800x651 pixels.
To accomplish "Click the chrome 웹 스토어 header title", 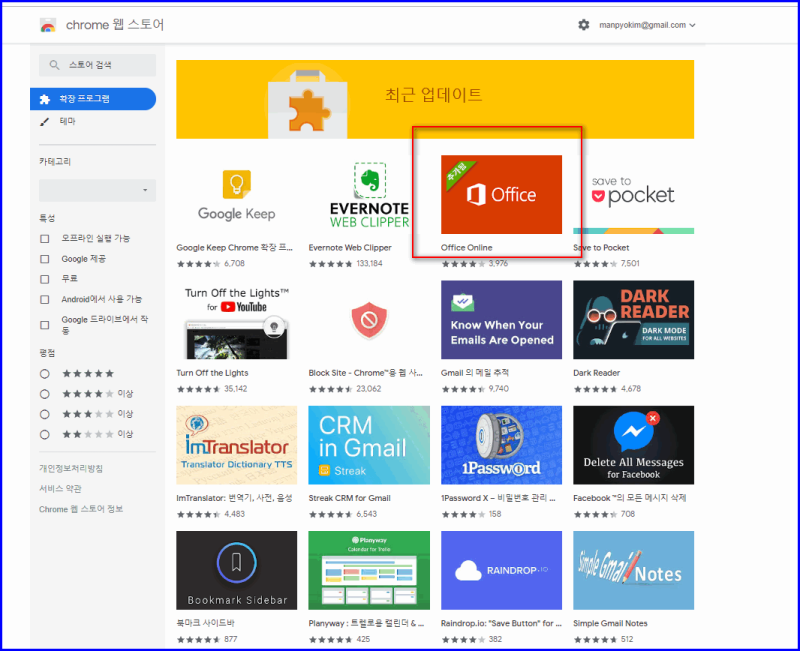I will (115, 25).
